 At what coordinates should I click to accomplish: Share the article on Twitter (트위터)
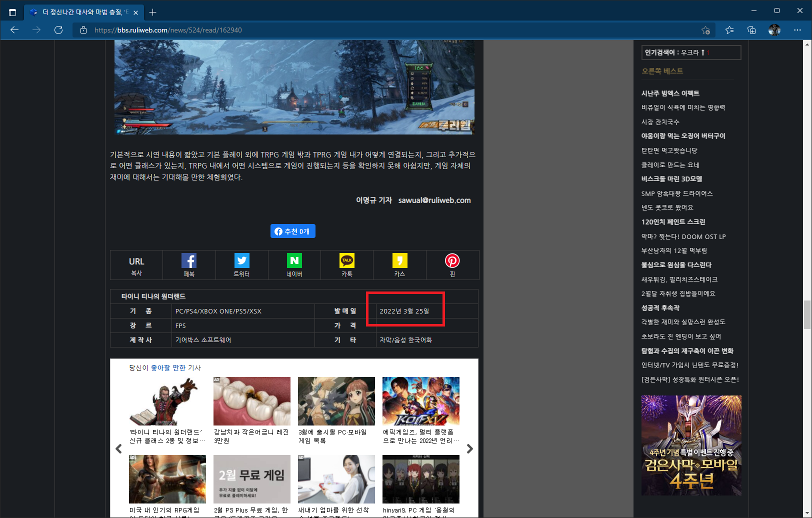point(242,265)
